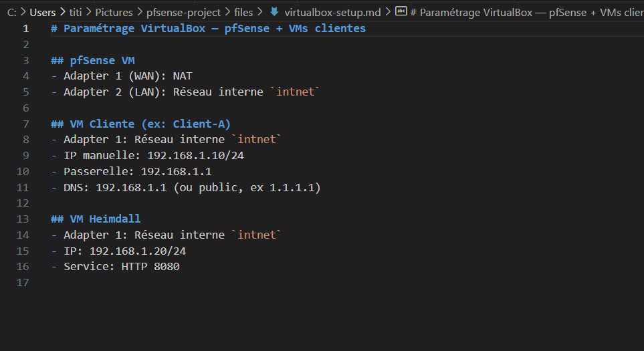This screenshot has height=351, width=644.
Task: Click the intnet code span on line 5
Action: tap(295, 92)
